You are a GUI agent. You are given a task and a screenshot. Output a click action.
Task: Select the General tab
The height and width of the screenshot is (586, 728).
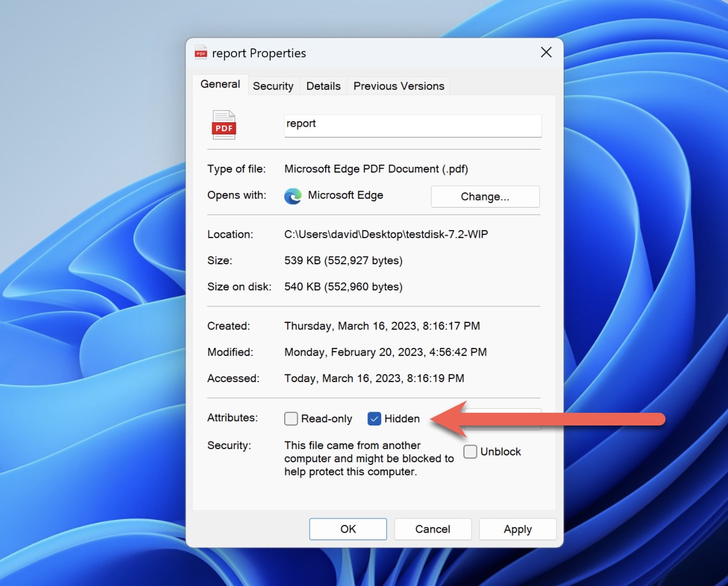coord(220,85)
